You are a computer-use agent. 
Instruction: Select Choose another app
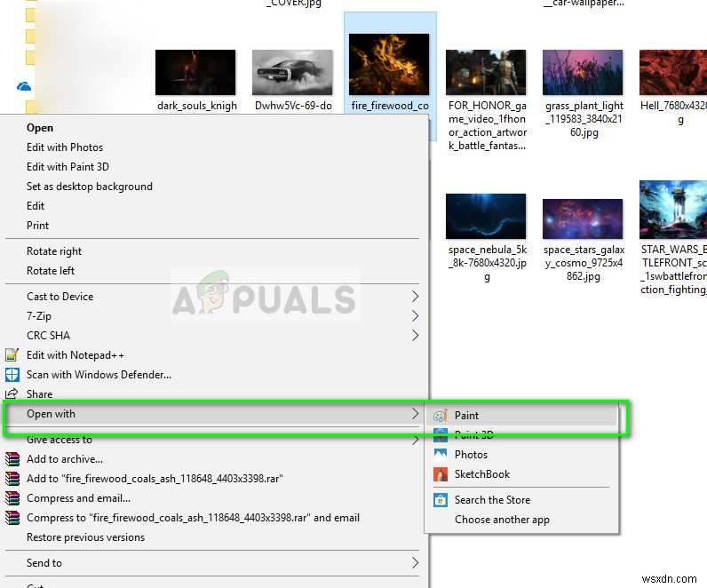coord(502,520)
